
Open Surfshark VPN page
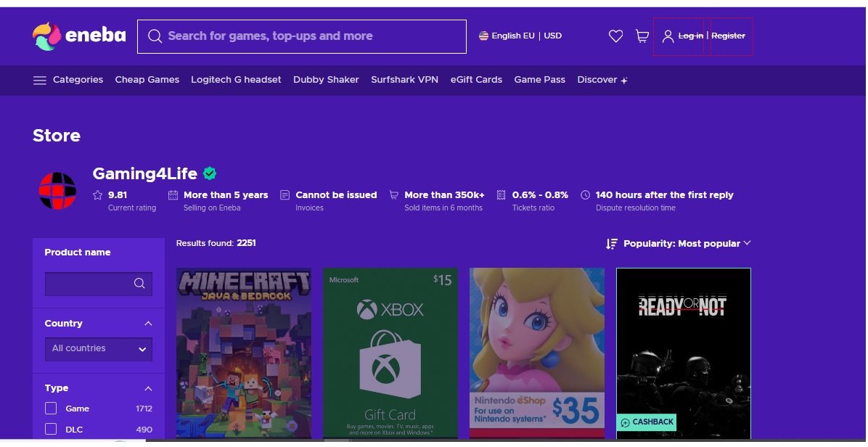click(x=405, y=80)
